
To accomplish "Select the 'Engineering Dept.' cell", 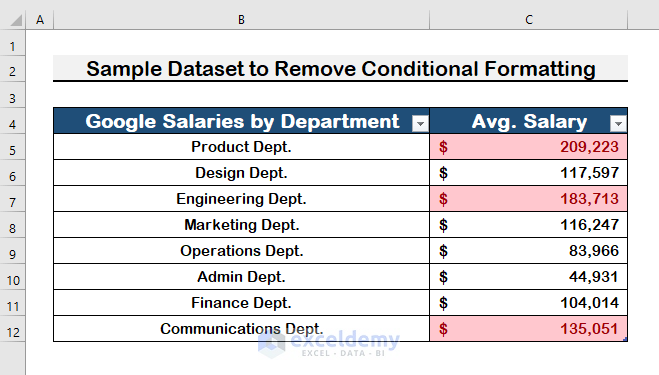I will pos(241,199).
